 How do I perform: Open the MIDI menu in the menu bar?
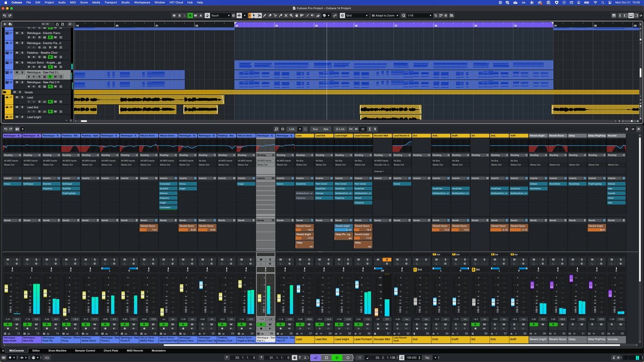[x=72, y=3]
